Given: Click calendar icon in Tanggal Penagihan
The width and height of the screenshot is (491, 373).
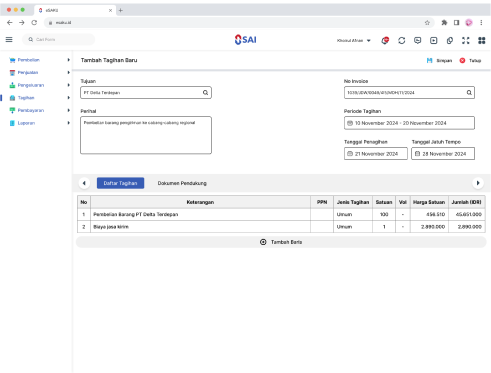Looking at the screenshot, I should pos(350,154).
